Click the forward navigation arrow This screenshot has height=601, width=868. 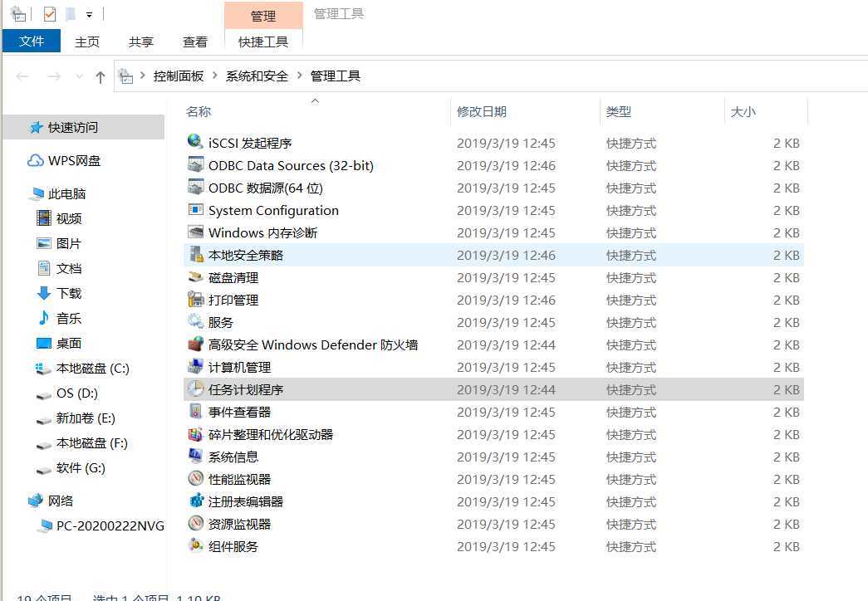[54, 76]
